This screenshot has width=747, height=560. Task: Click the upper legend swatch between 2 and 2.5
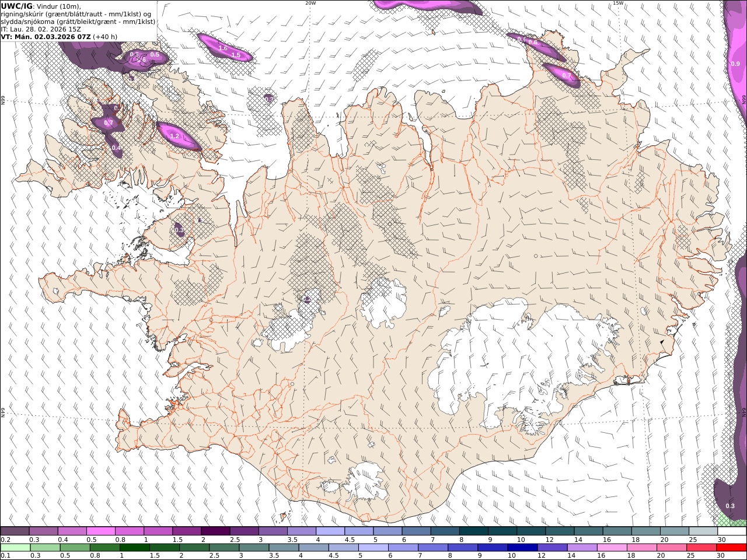[215, 531]
